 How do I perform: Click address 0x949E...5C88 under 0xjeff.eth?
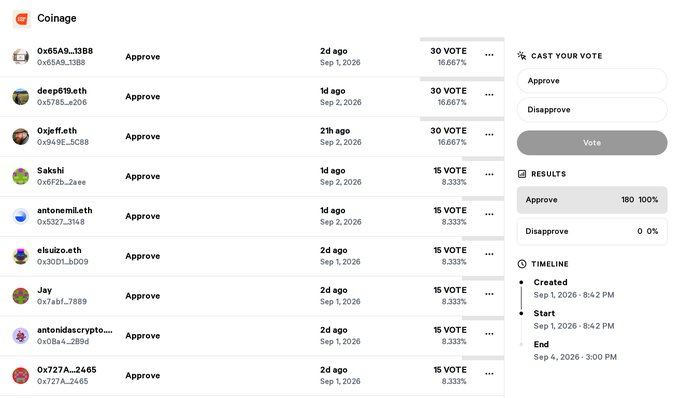click(63, 143)
